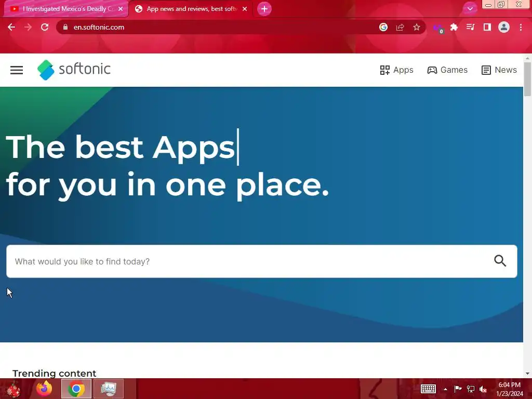Screen dimensions: 532x399
Task: Open the clock showing 6:04 PM
Action: 510,389
